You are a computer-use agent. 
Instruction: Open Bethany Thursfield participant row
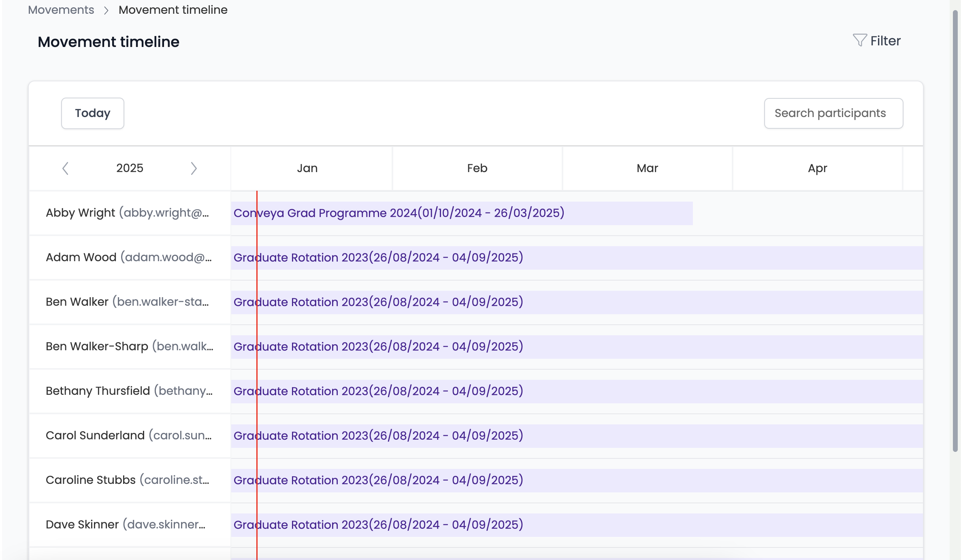pos(130,391)
